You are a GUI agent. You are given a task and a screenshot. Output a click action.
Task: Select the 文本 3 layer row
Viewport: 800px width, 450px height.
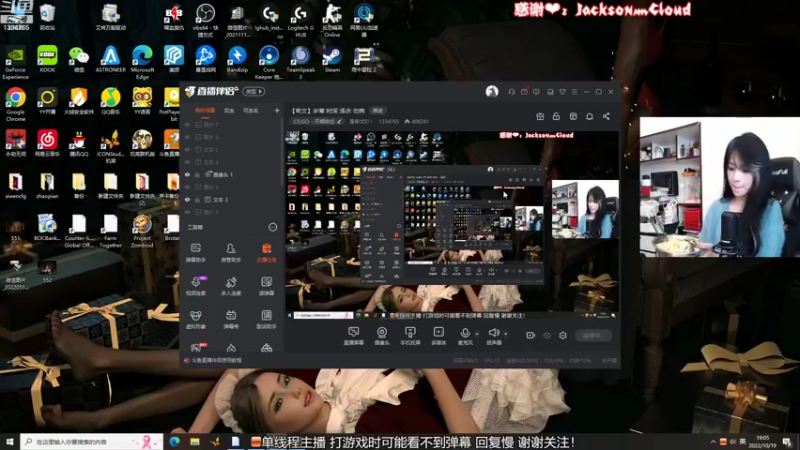232,199
